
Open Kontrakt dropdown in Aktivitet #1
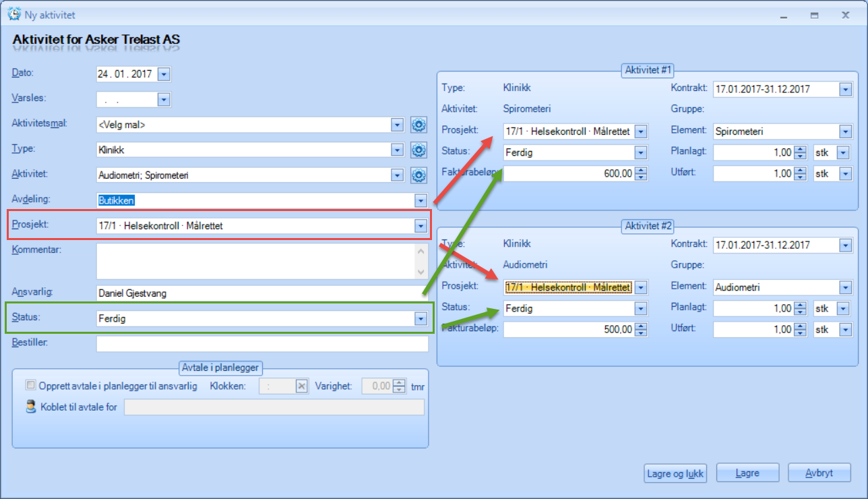tap(846, 89)
